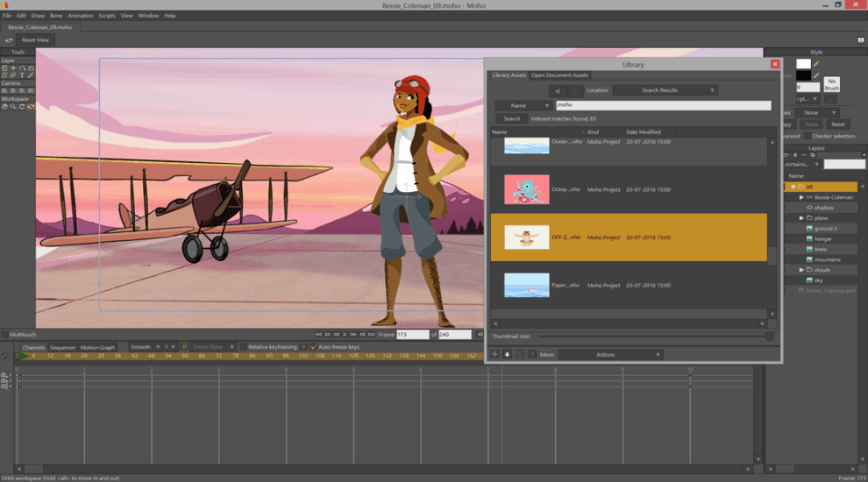
Task: Jump to end of animation button
Action: point(371,334)
